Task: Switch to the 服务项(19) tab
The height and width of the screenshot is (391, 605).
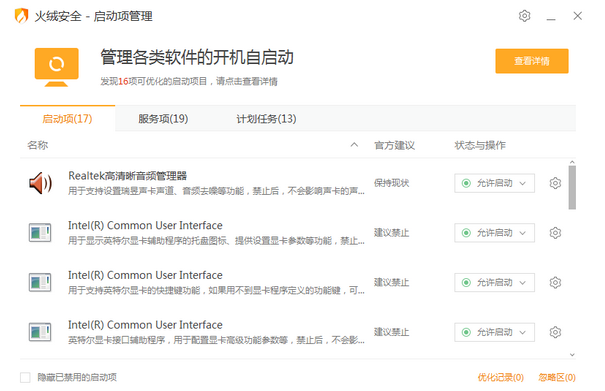Action: pyautogui.click(x=163, y=118)
